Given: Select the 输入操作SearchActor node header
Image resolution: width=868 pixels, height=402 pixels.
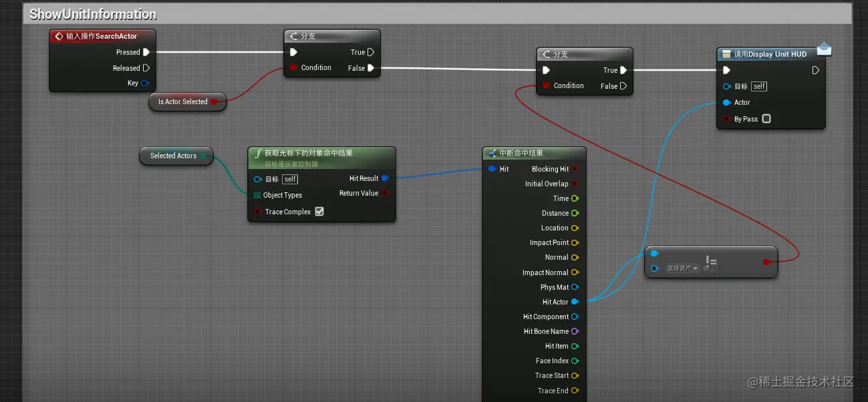Looking at the screenshot, I should 102,36.
